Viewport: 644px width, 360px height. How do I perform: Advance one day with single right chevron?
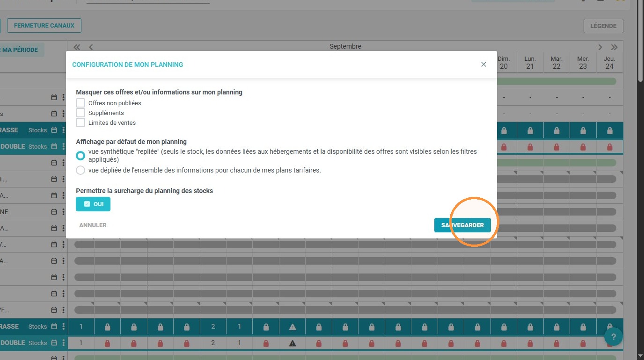pos(600,47)
